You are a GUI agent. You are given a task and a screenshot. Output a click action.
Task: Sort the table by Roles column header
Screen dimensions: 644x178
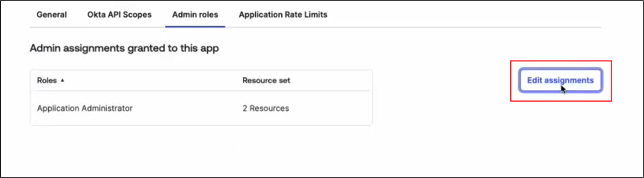point(47,80)
